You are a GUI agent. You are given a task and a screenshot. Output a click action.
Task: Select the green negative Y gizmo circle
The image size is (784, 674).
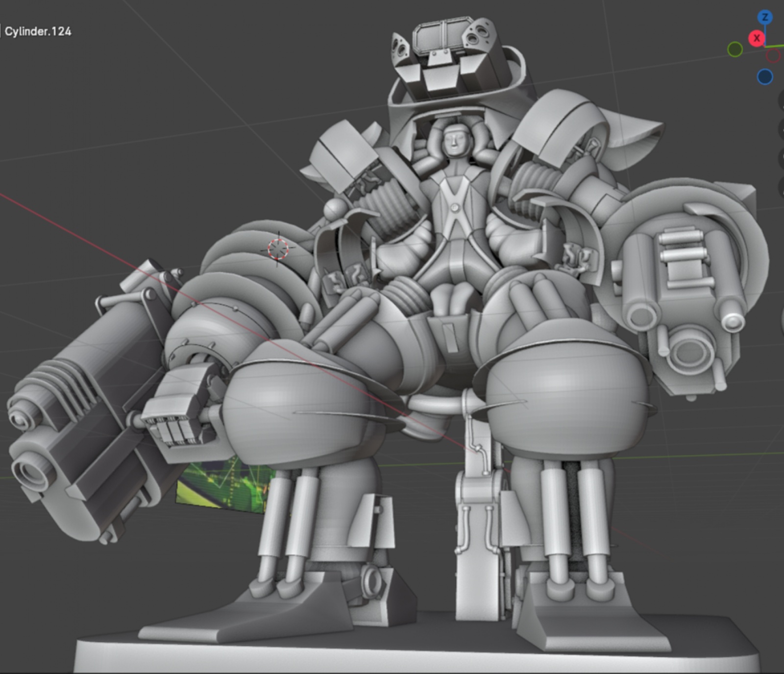click(x=735, y=49)
